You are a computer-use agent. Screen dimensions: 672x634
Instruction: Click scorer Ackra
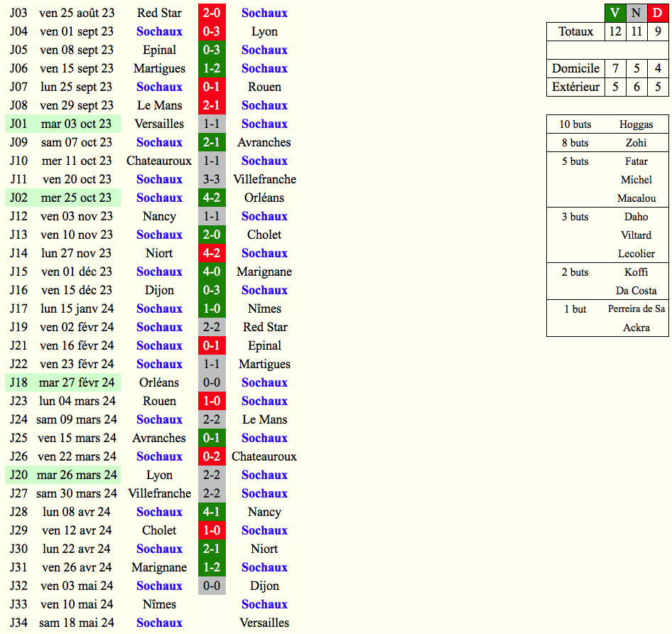(636, 327)
